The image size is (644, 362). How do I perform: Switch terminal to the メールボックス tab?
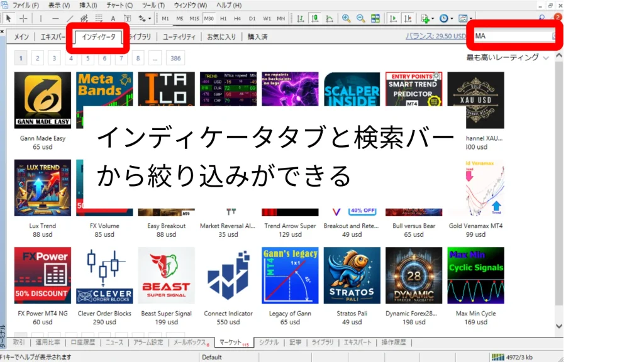[x=191, y=343]
